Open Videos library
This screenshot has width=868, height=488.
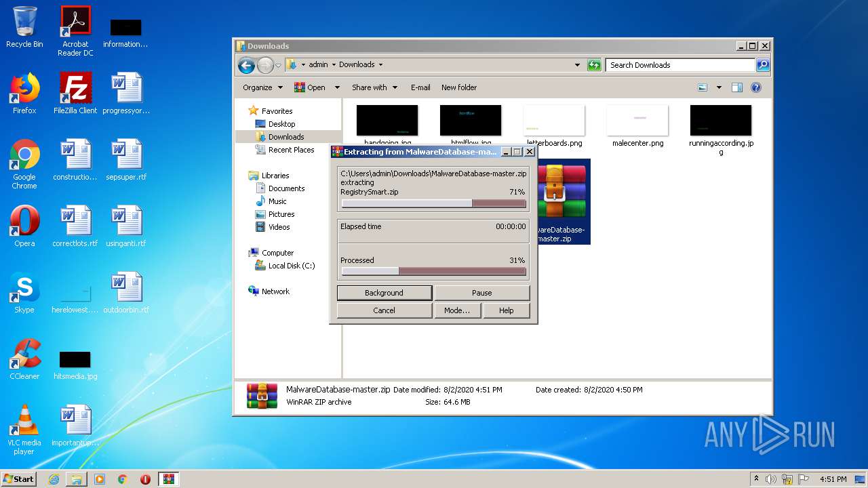pyautogui.click(x=279, y=227)
